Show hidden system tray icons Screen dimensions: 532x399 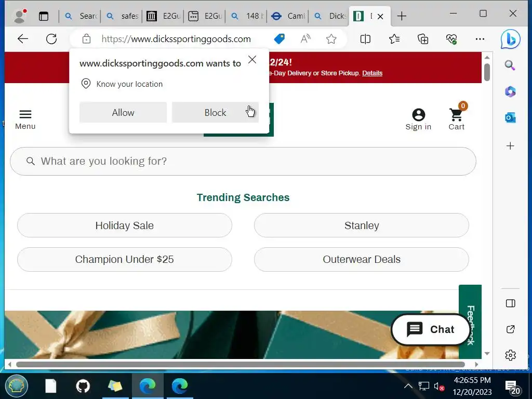click(408, 386)
